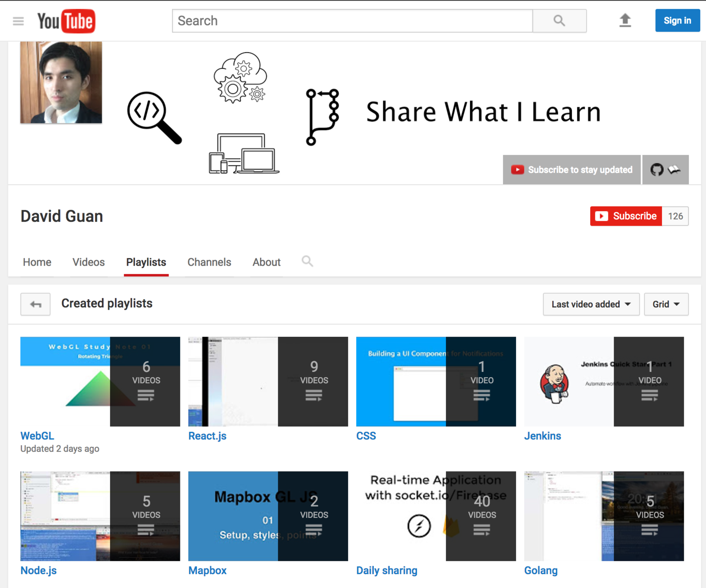Open the About tab
The image size is (706, 588).
[267, 262]
